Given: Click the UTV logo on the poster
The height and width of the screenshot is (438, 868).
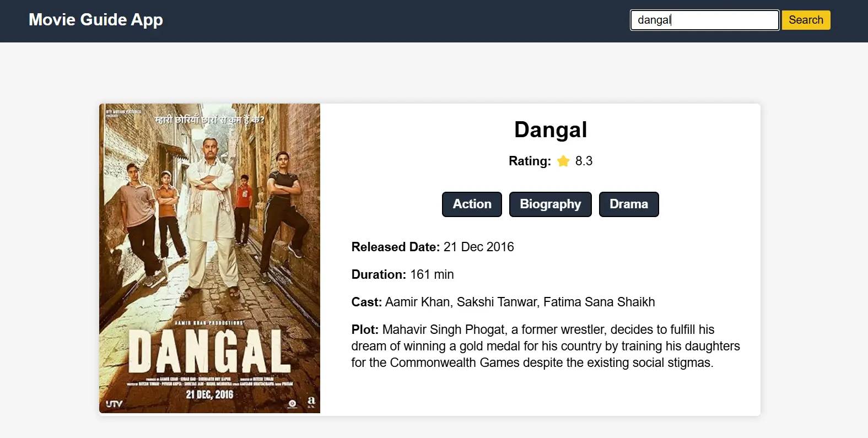Looking at the screenshot, I should [x=114, y=404].
